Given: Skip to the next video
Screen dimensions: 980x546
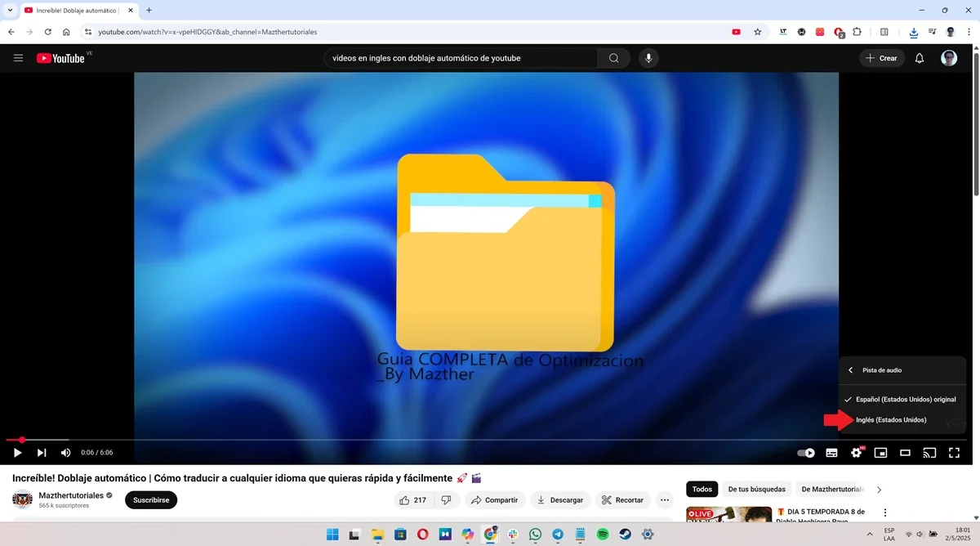Looking at the screenshot, I should (41, 453).
